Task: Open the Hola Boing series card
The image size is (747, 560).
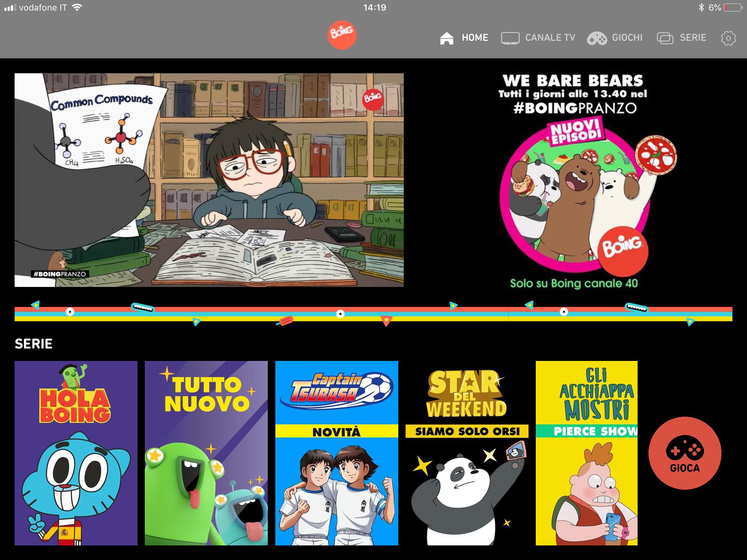Action: pos(76,453)
